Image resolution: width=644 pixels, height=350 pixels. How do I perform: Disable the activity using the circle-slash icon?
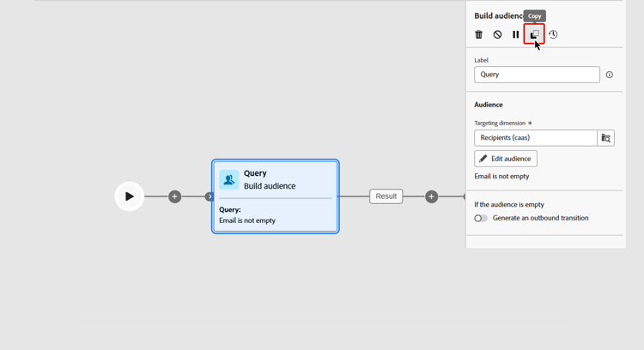click(x=497, y=34)
